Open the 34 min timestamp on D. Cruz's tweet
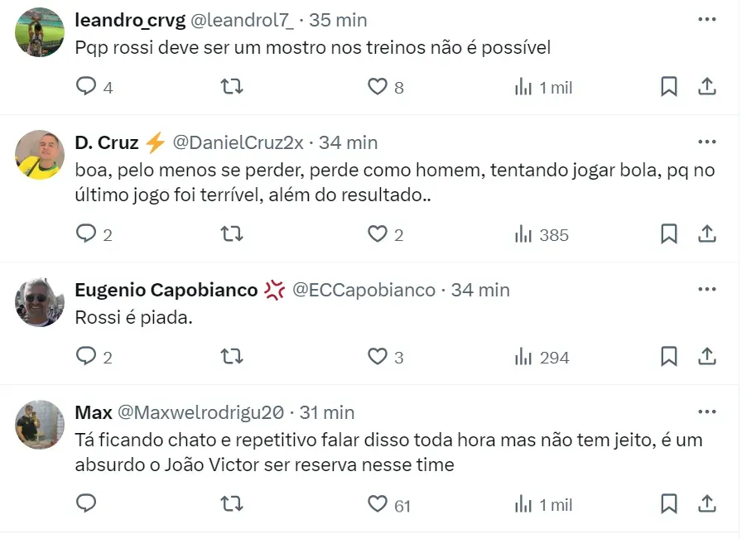This screenshot has width=756, height=539. point(348,142)
